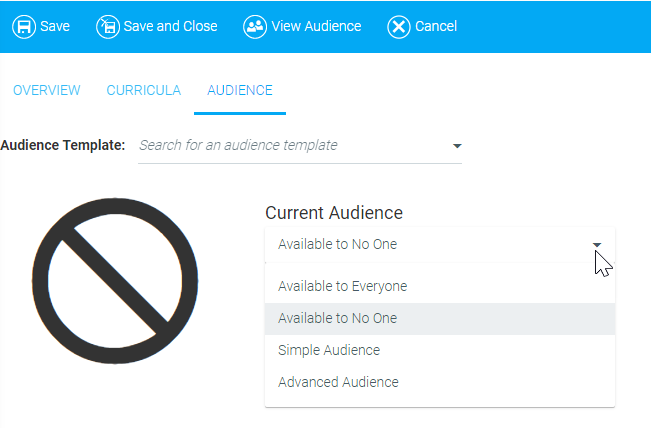The width and height of the screenshot is (651, 428).
Task: Open View Audience from the toolbar text
Action: tap(317, 27)
